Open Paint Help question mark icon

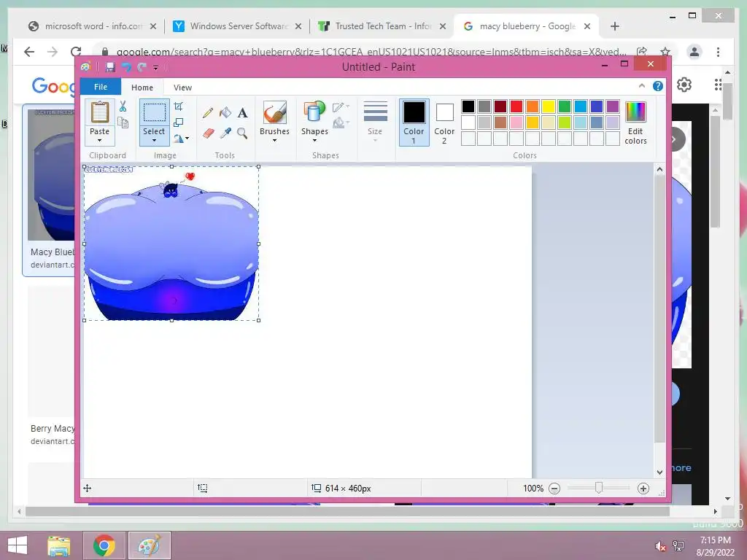(x=658, y=86)
